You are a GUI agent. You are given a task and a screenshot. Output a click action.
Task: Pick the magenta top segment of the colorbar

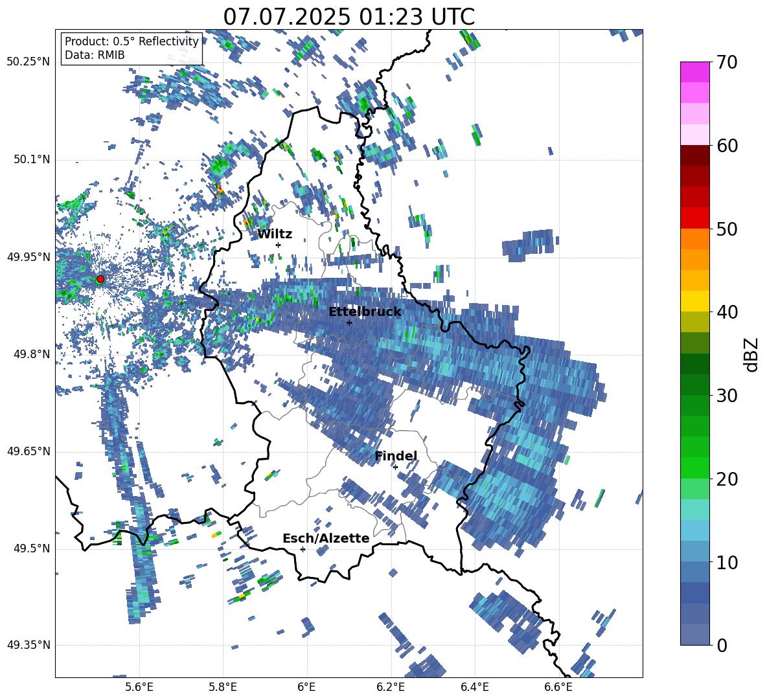click(694, 73)
